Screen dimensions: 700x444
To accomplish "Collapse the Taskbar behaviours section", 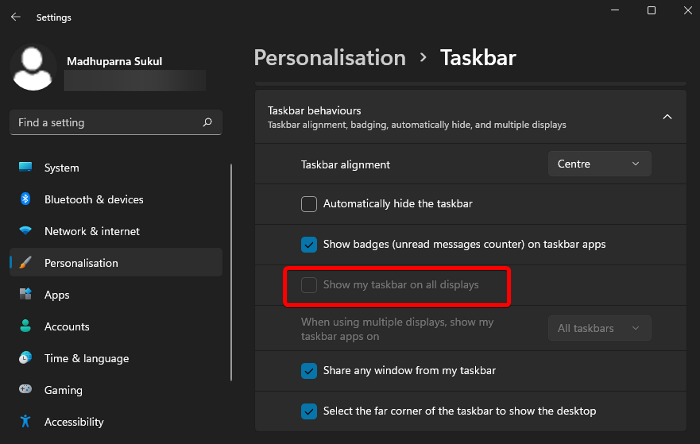I will click(667, 117).
